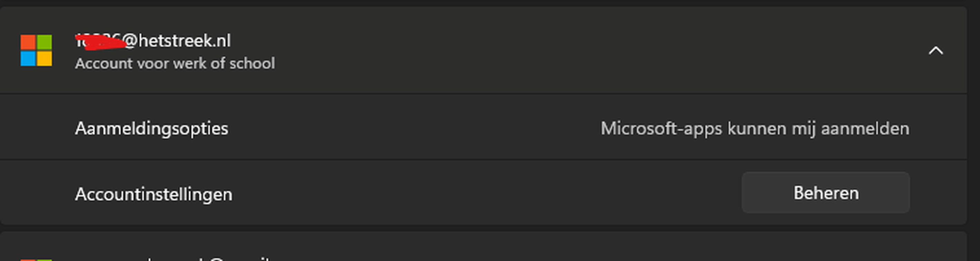Click the red scribble covering the username
This screenshot has height=261, width=980.
point(101,42)
